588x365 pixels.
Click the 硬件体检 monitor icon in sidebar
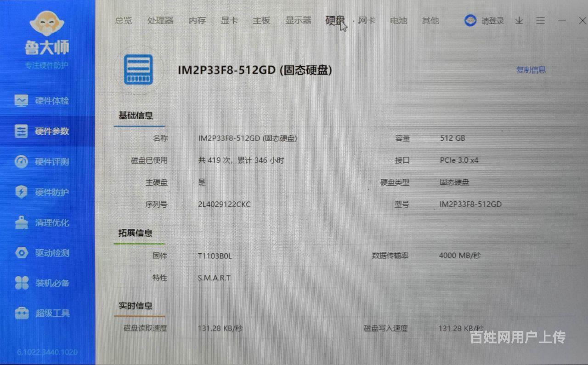click(x=21, y=100)
